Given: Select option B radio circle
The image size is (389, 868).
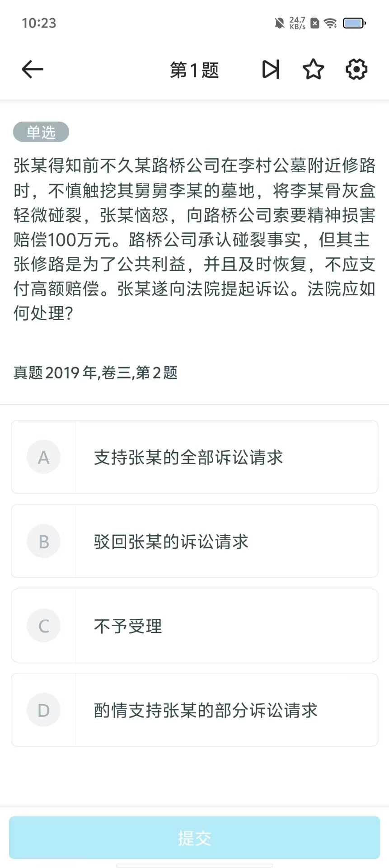Looking at the screenshot, I should (x=44, y=541).
